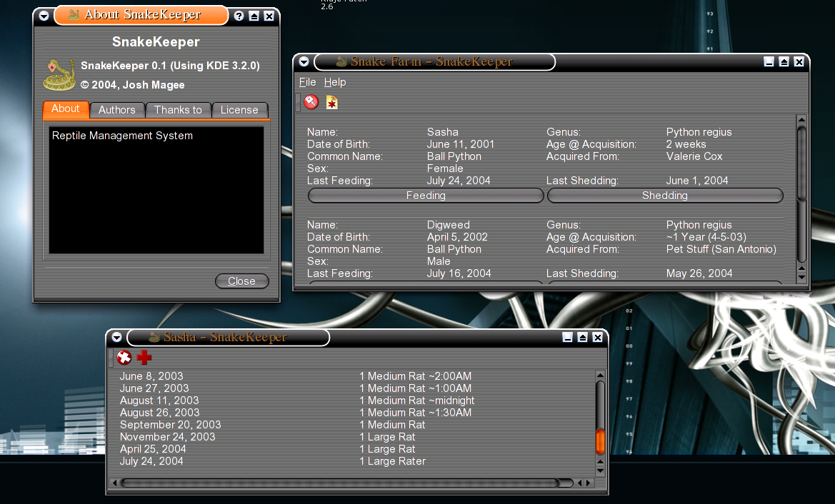Click red delete icon in Snake Farm toolbar
This screenshot has width=835, height=504.
click(311, 101)
